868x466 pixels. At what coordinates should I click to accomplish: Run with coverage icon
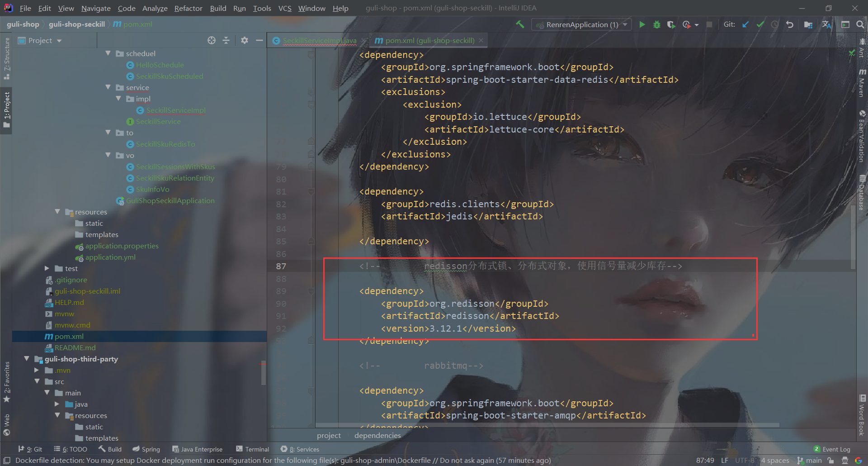671,24
